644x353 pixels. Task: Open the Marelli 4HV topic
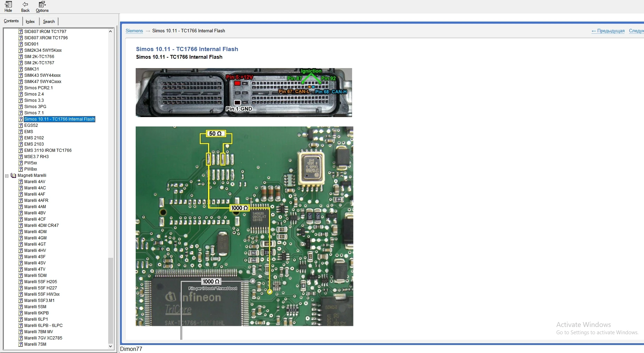coord(35,251)
